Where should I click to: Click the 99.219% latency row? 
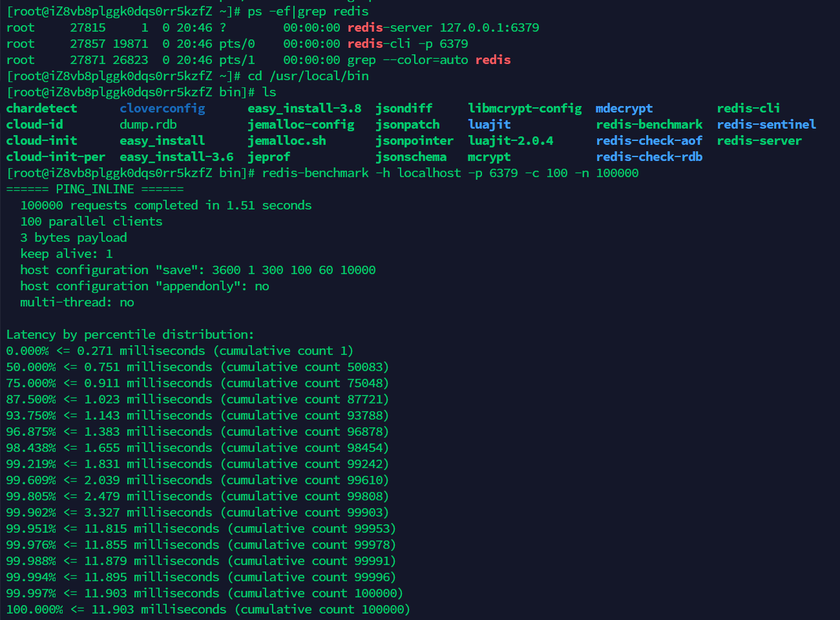pyautogui.click(x=198, y=464)
